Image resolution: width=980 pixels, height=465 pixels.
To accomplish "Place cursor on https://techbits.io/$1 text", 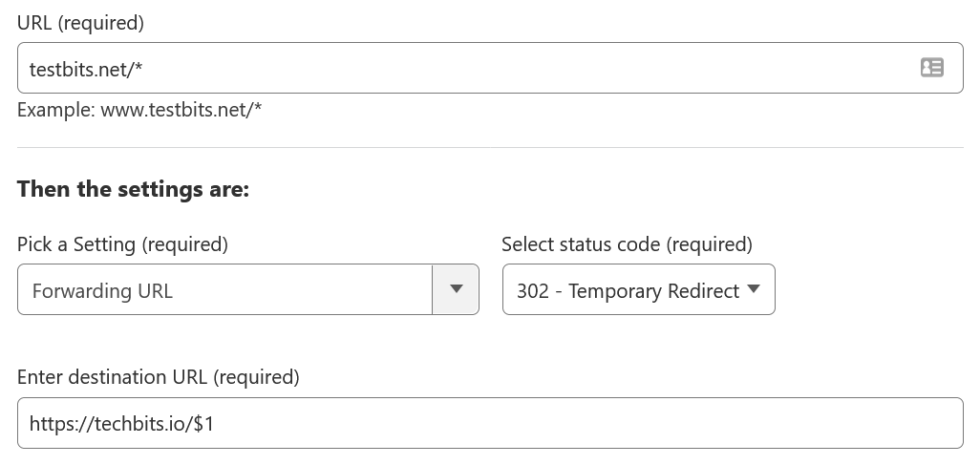I will click(122, 424).
